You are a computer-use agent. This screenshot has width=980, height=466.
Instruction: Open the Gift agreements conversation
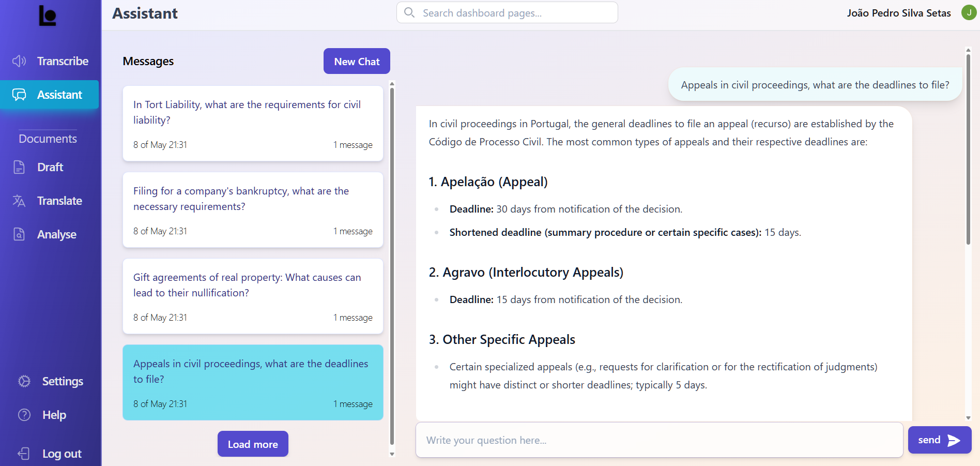point(253,296)
